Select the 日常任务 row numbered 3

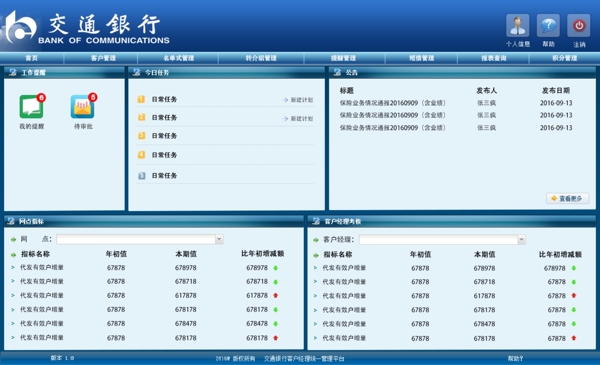225,136
